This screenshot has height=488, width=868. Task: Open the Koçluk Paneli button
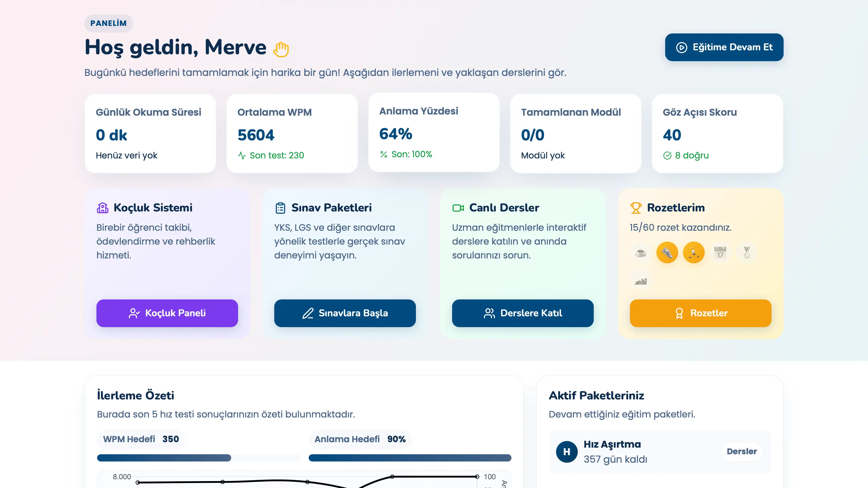(167, 313)
